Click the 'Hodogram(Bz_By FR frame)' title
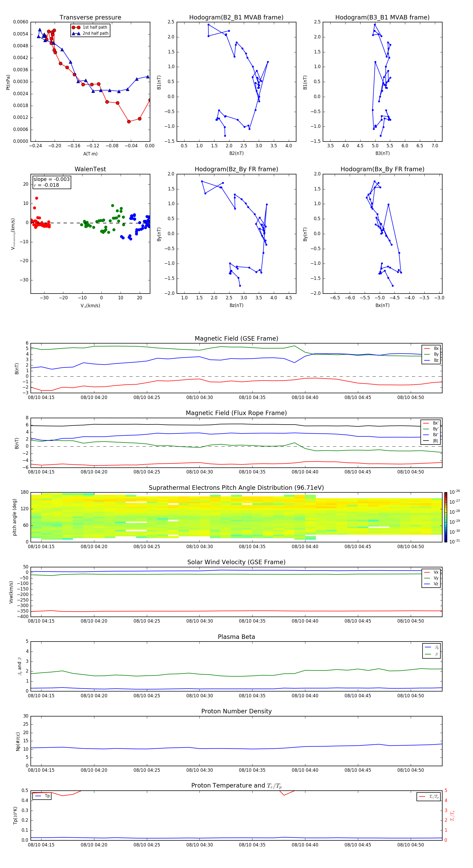 tap(236, 169)
